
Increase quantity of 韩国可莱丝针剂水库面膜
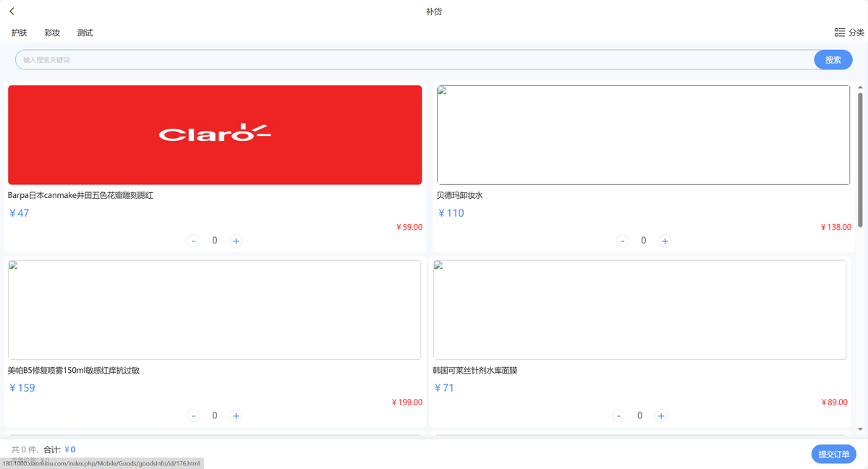(x=660, y=416)
